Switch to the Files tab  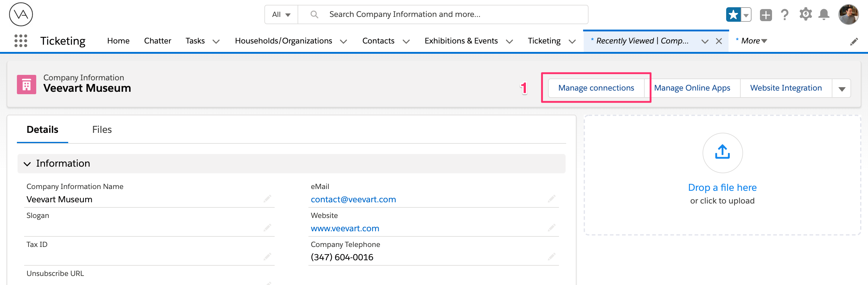102,129
